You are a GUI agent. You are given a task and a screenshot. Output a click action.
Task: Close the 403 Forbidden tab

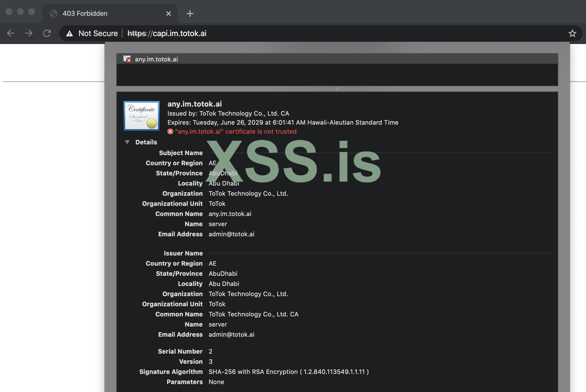coord(169,13)
